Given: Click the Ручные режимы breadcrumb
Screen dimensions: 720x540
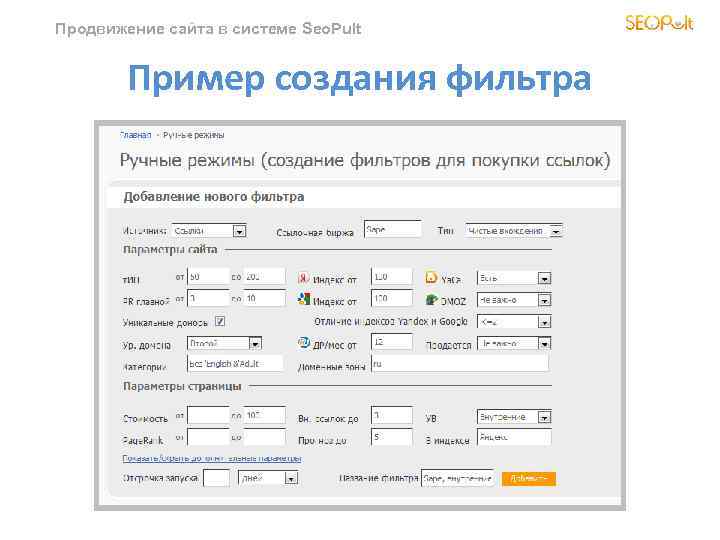Looking at the screenshot, I should coord(193,135).
